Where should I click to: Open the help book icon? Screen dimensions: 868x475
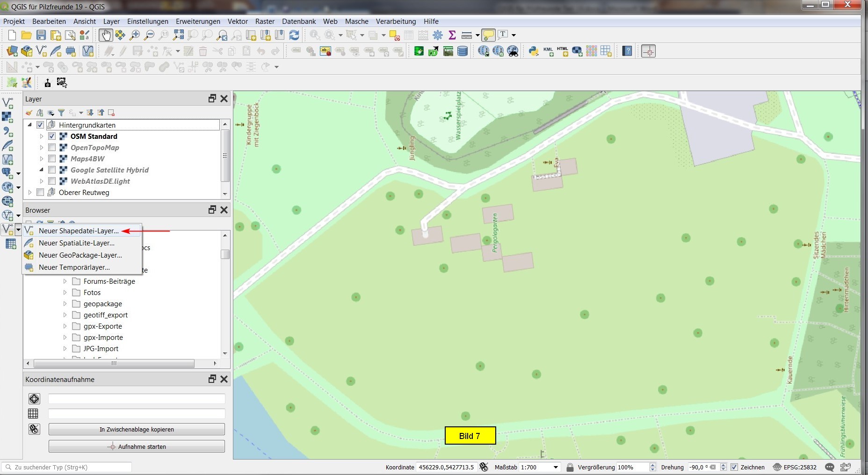point(627,51)
